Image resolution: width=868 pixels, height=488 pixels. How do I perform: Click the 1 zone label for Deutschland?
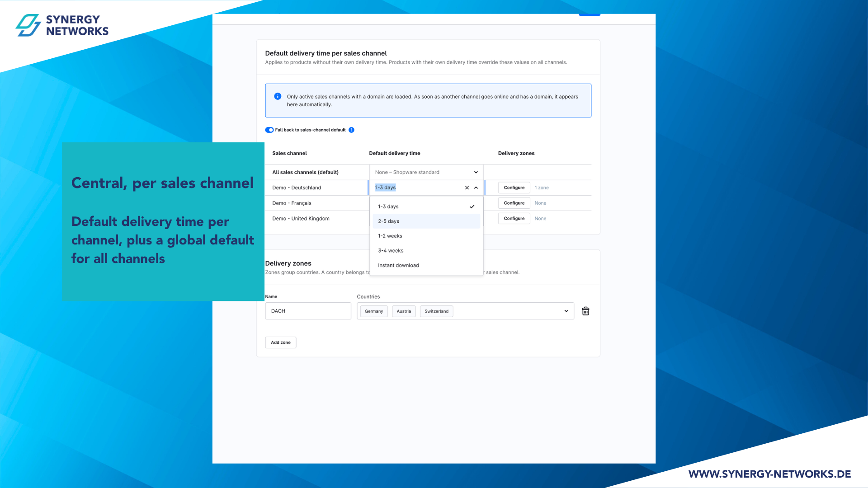(x=542, y=188)
